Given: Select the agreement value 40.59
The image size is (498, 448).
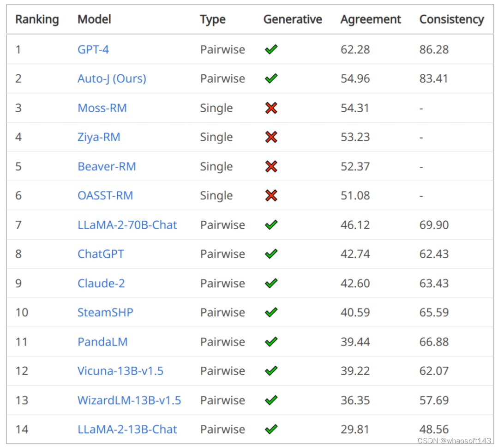Looking at the screenshot, I should (355, 312).
